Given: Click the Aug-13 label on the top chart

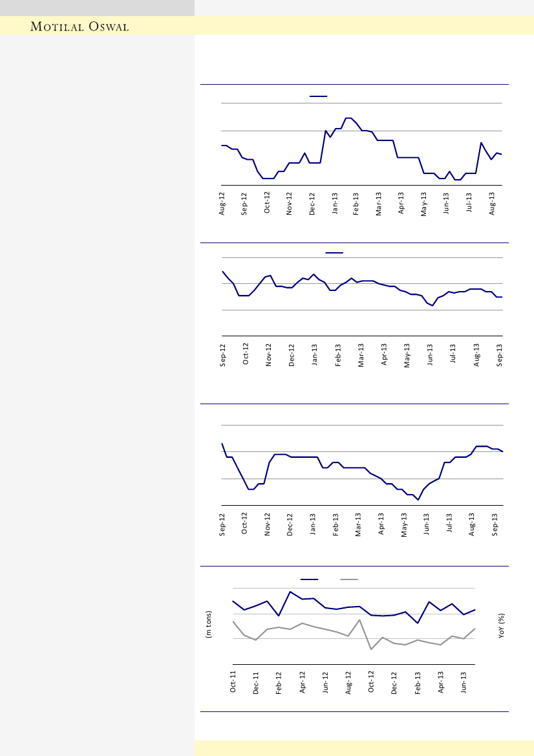Looking at the screenshot, I should (492, 203).
